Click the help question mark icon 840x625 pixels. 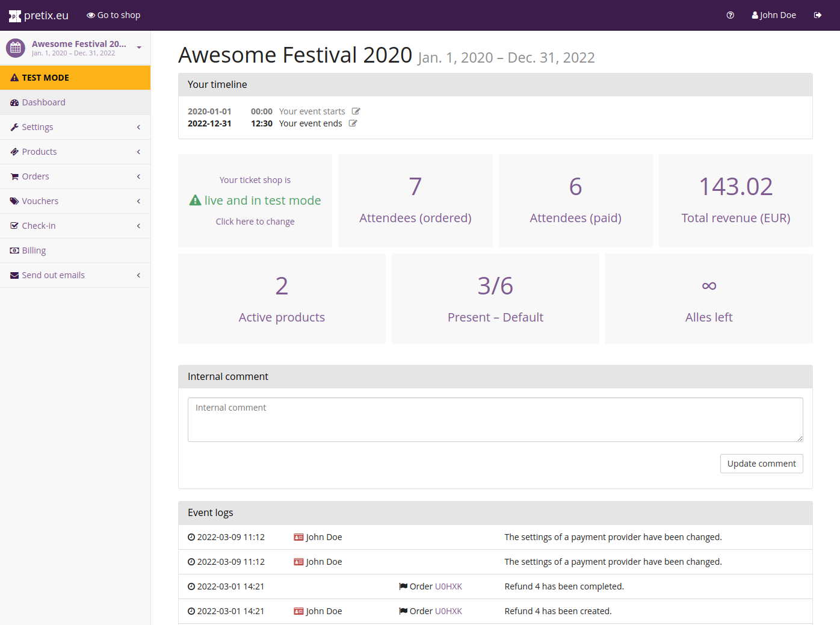coord(730,15)
